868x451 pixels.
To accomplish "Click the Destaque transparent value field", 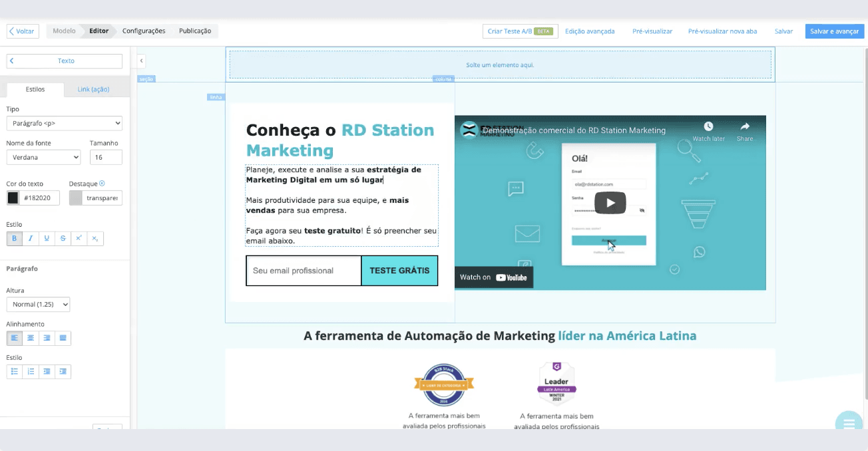I will click(x=103, y=198).
